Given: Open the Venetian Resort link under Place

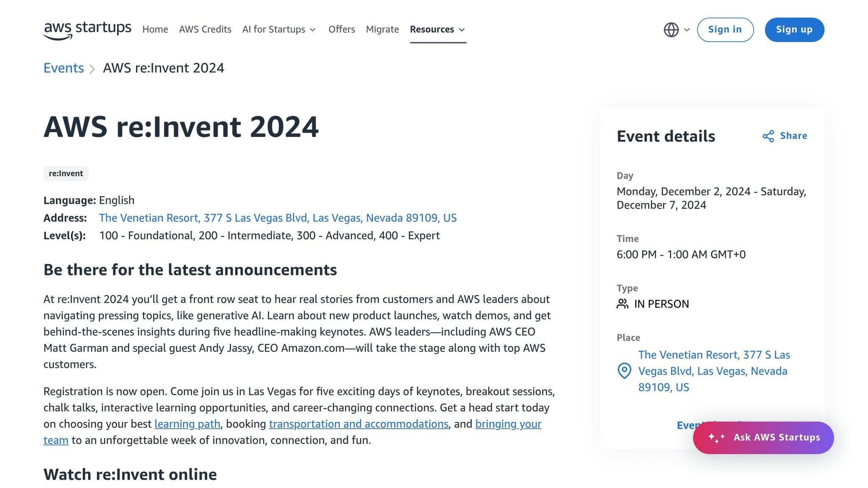Looking at the screenshot, I should click(714, 371).
